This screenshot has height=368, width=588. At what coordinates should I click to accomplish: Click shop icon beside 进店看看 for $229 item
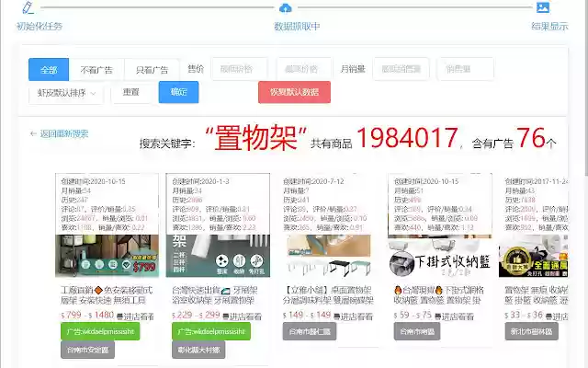tap(226, 316)
